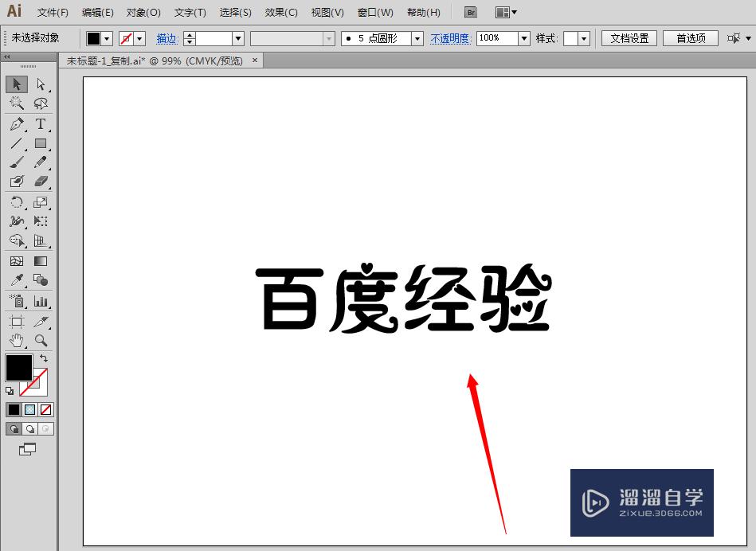Viewport: 756px width, 551px height.
Task: Open Adobe Bridge via Br icon
Action: [x=471, y=13]
